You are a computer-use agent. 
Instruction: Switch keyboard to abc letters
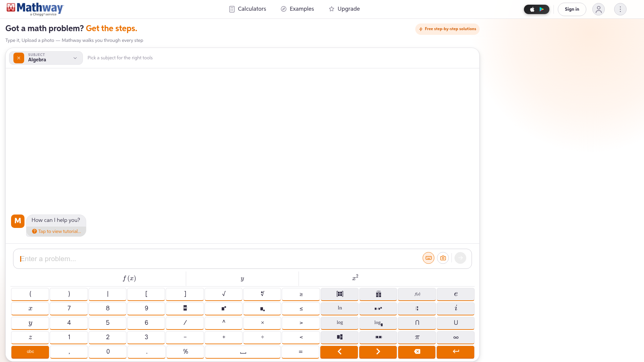click(30, 352)
